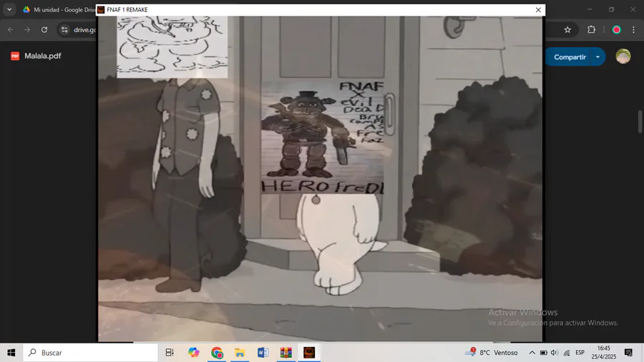The width and height of the screenshot is (644, 362).
Task: Open Google account profile avatar
Action: coord(623,57)
